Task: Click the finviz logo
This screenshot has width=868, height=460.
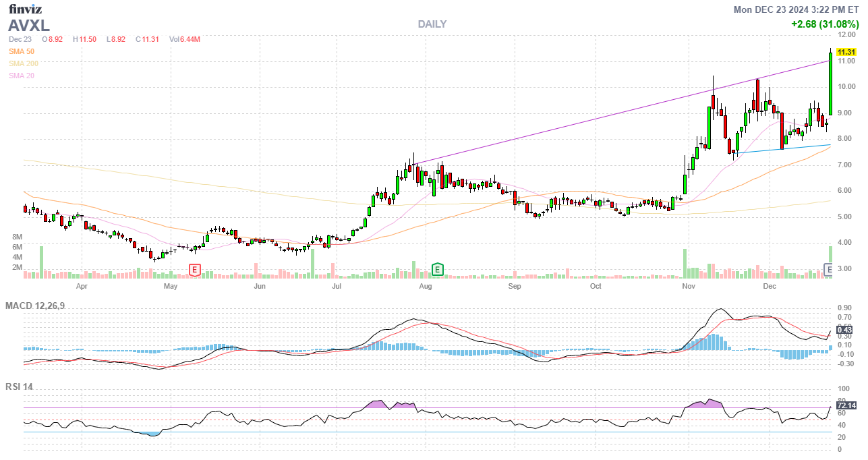Action: 26,9
